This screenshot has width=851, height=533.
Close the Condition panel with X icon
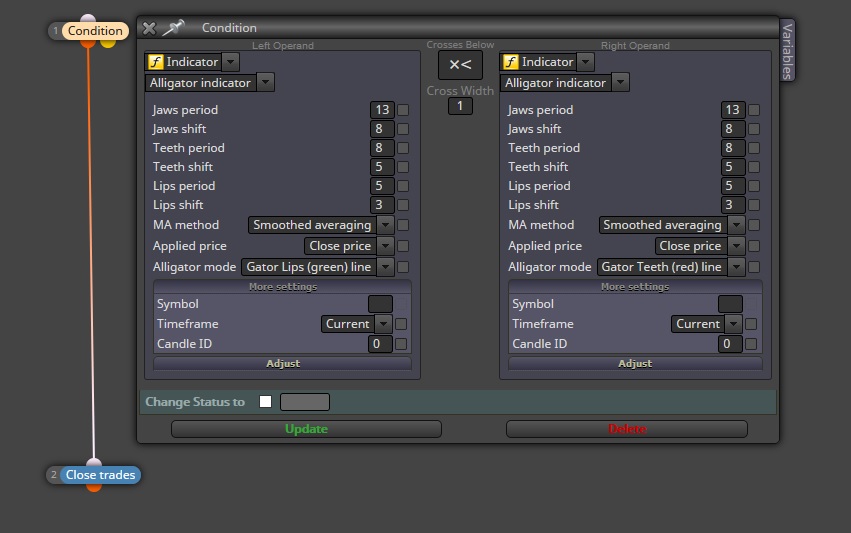pos(149,28)
